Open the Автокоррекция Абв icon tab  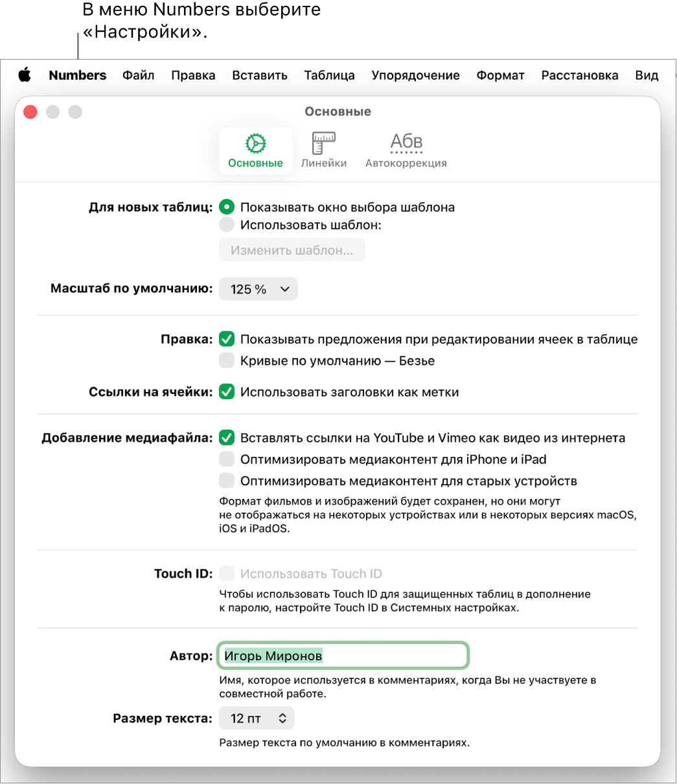[x=406, y=151]
